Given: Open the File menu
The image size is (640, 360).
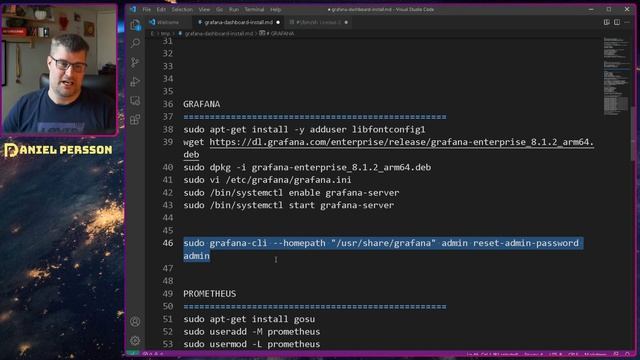Looking at the screenshot, I should (x=147, y=9).
